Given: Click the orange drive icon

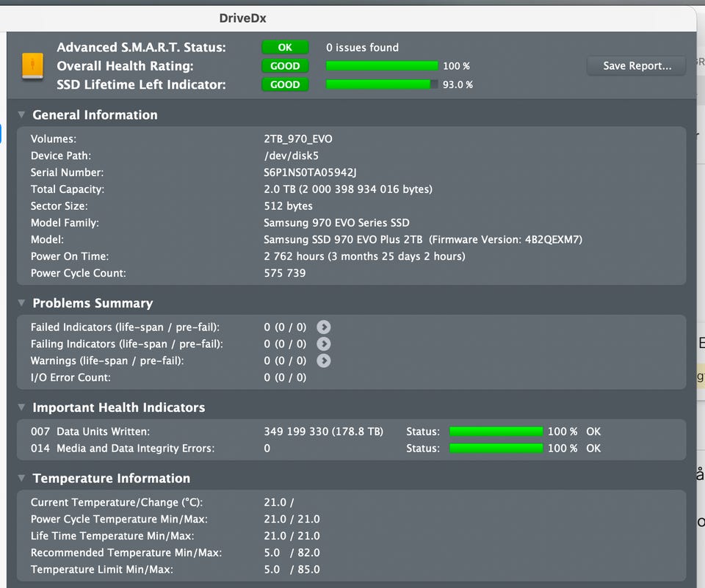Looking at the screenshot, I should coord(33,65).
